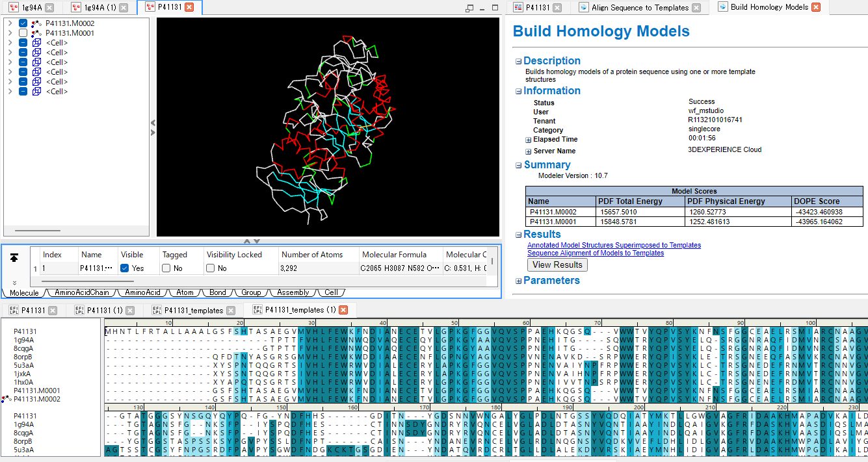The width and height of the screenshot is (868, 462).
Task: Open Sequence Alignment of Models to Templates link
Action: tap(595, 253)
